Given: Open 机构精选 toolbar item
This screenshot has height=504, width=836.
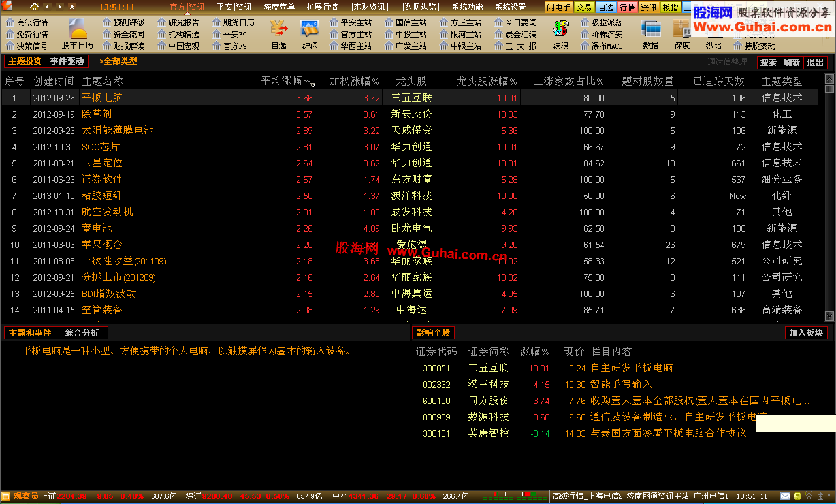Looking at the screenshot, I should point(178,34).
